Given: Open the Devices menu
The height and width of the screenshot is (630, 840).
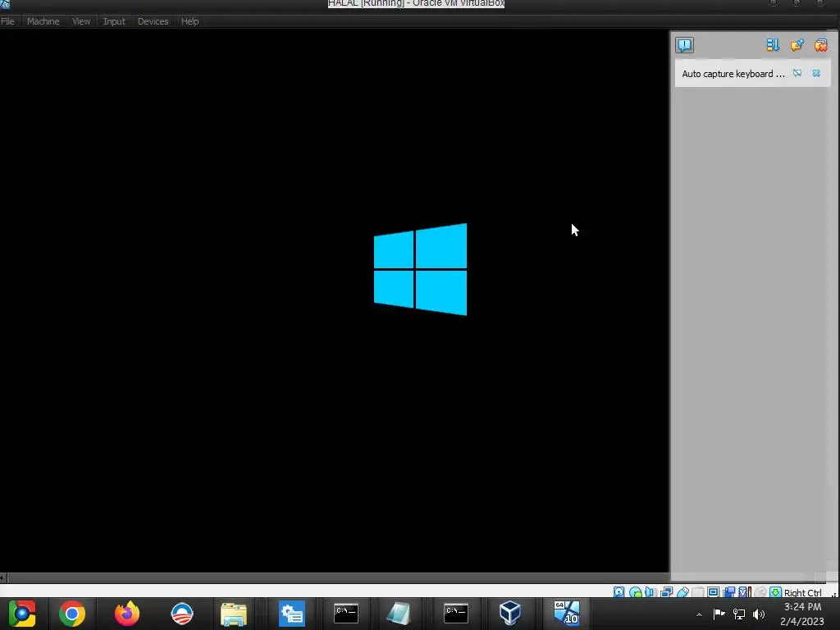Looking at the screenshot, I should coord(153,21).
